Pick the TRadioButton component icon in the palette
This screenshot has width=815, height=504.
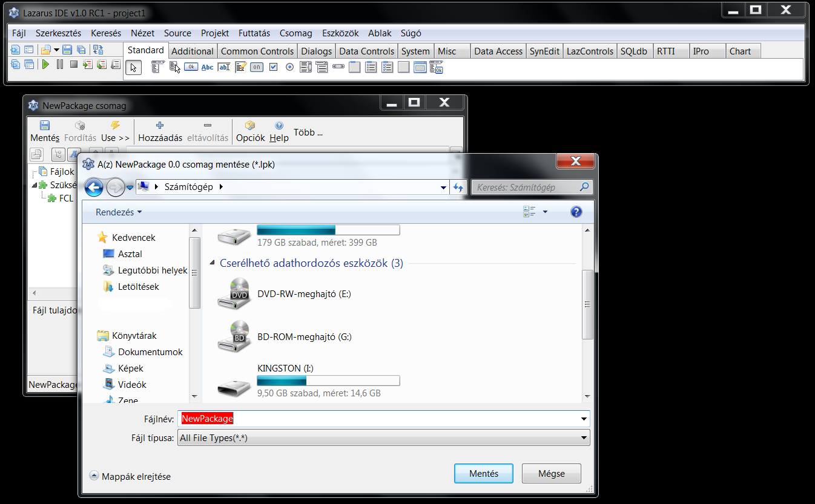coord(289,67)
